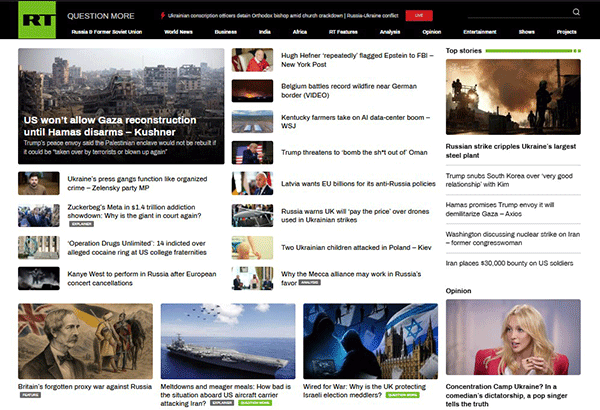Click the green RT logo
The width and height of the screenshot is (600, 410).
click(37, 20)
